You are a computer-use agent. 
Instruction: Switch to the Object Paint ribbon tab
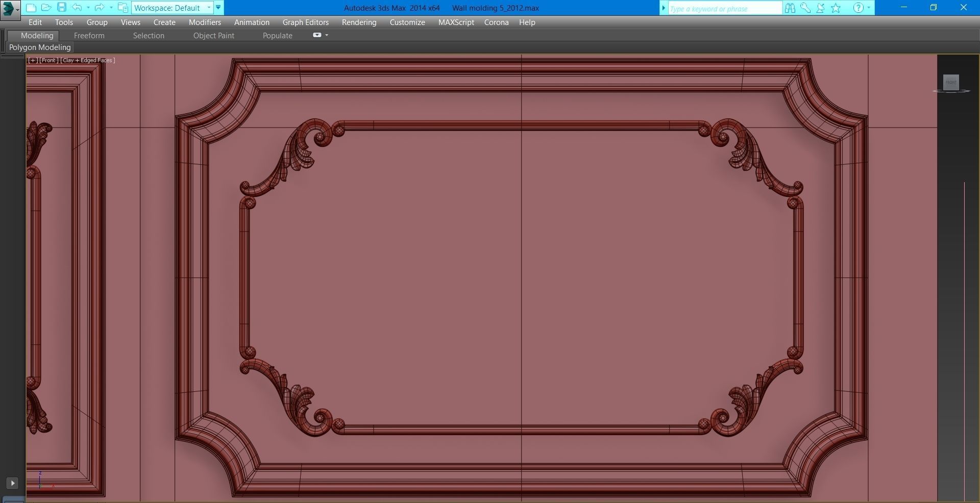[x=214, y=36]
